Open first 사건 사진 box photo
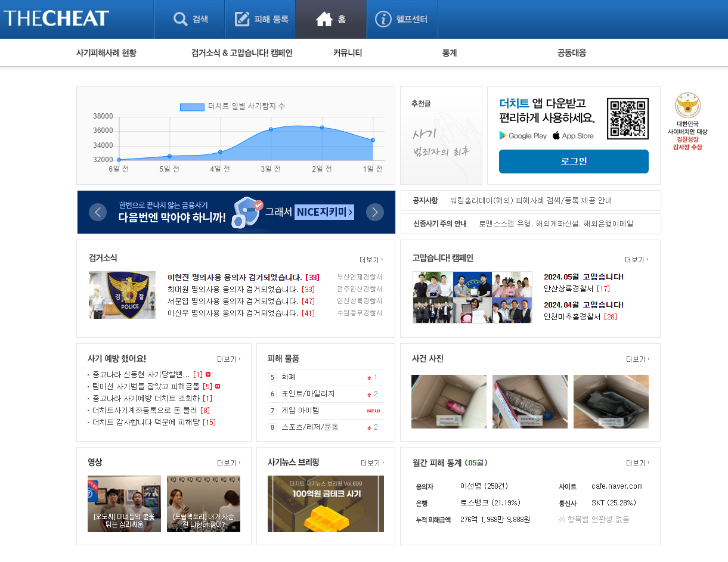The height and width of the screenshot is (562, 728). pyautogui.click(x=449, y=402)
